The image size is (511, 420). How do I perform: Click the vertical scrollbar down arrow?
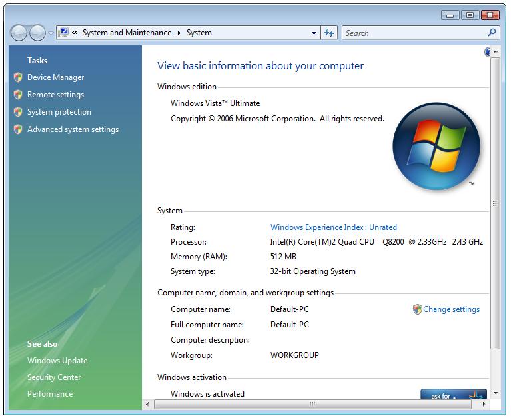496,393
